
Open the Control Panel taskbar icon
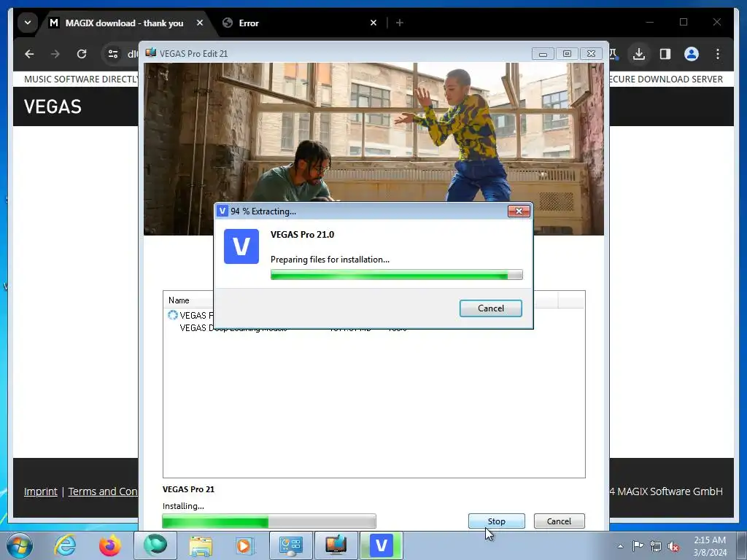290,545
